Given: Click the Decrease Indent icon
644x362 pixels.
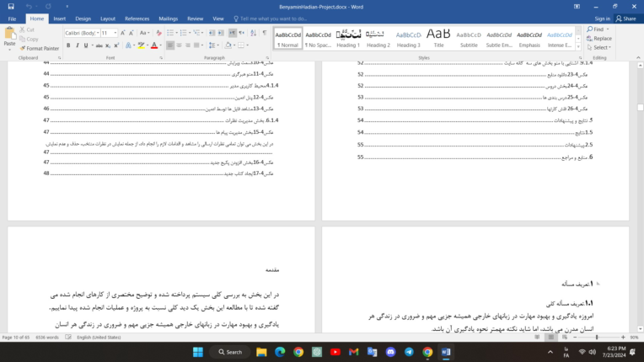Looking at the screenshot, I should [212, 33].
